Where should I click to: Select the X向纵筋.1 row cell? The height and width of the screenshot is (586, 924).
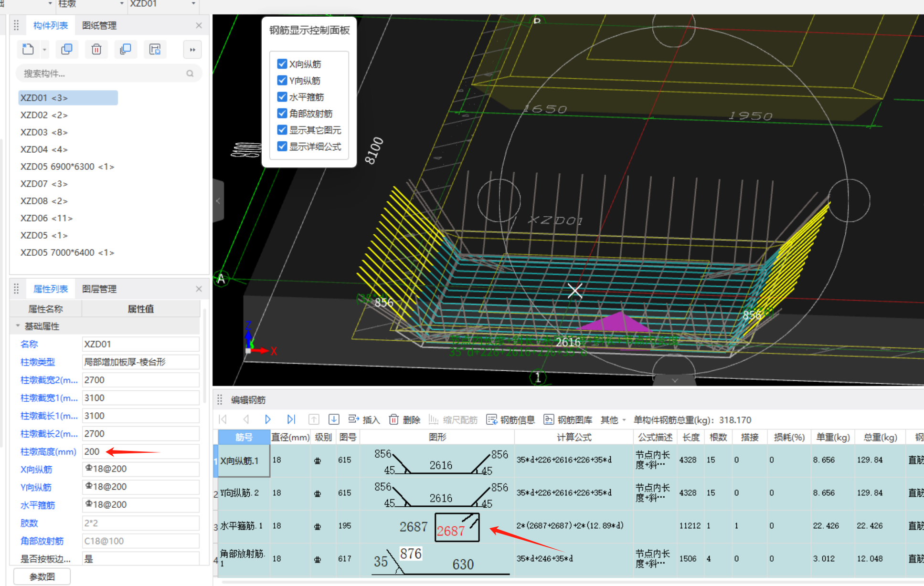tap(244, 460)
